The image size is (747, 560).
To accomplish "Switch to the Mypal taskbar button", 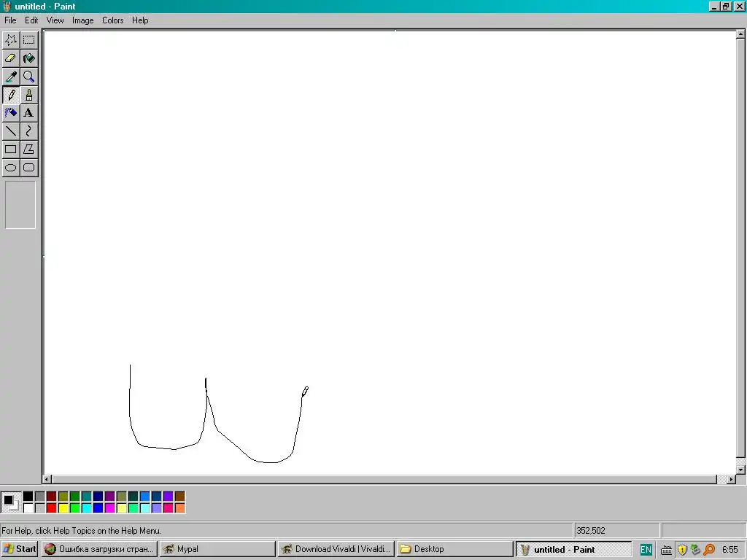I will click(217, 549).
